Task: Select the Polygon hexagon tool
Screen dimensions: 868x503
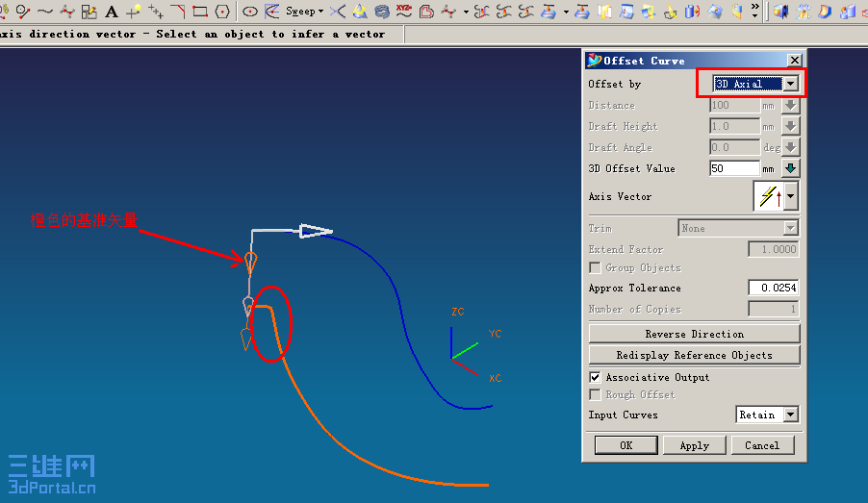Action: click(x=222, y=12)
